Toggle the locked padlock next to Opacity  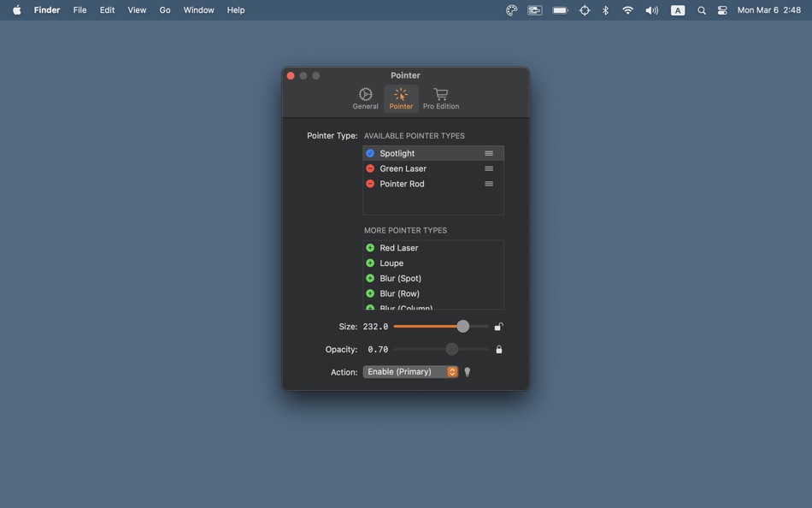[x=498, y=350]
